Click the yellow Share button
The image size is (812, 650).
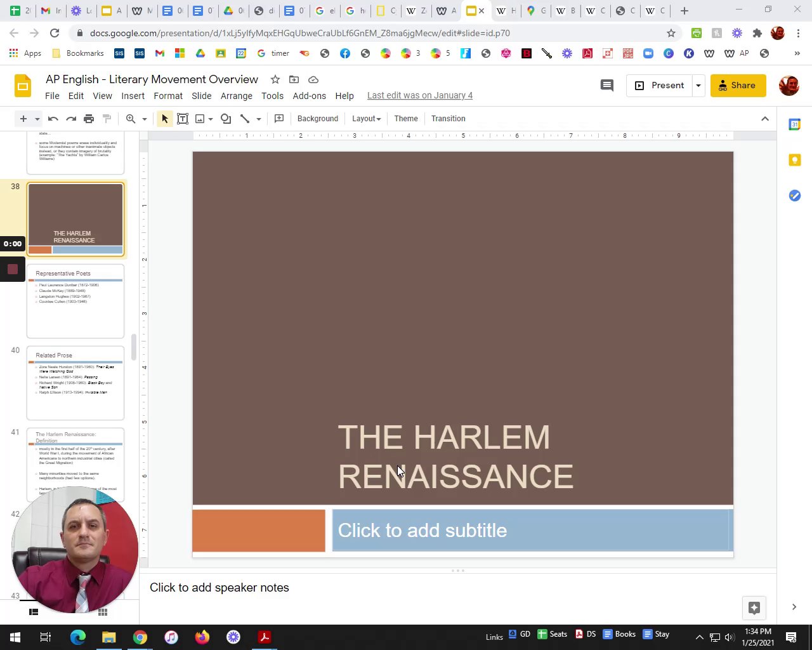[x=738, y=85]
